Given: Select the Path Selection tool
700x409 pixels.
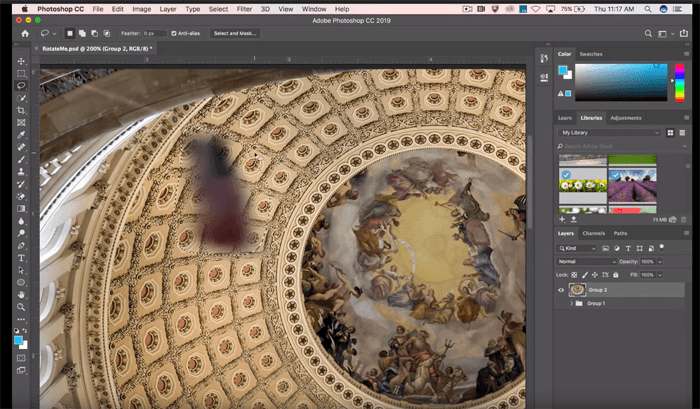Looking at the screenshot, I should click(21, 270).
